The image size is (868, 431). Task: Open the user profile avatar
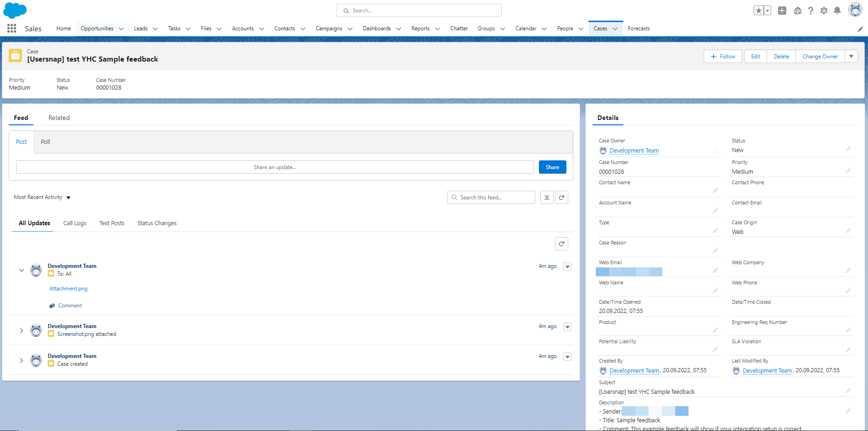pos(855,10)
